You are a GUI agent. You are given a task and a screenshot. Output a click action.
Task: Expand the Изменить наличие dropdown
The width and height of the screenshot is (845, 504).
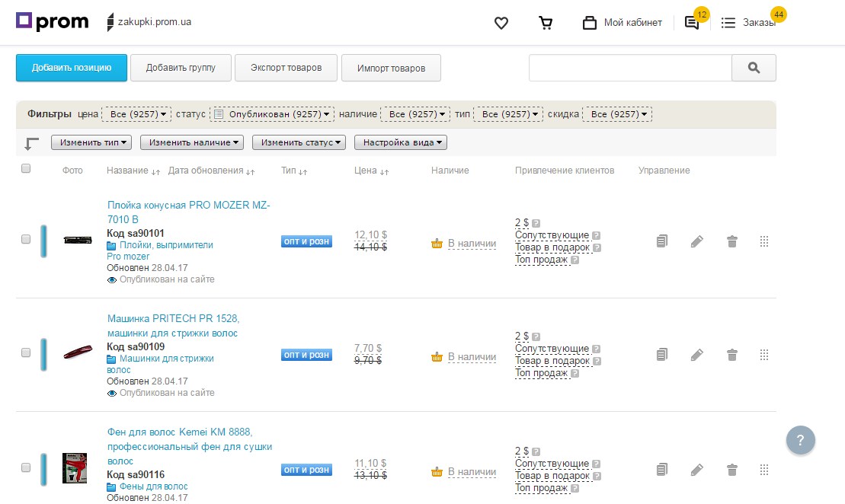coord(192,142)
